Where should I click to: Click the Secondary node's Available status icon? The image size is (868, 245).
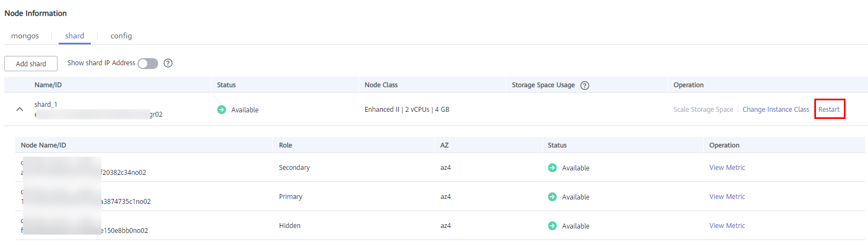coord(553,168)
